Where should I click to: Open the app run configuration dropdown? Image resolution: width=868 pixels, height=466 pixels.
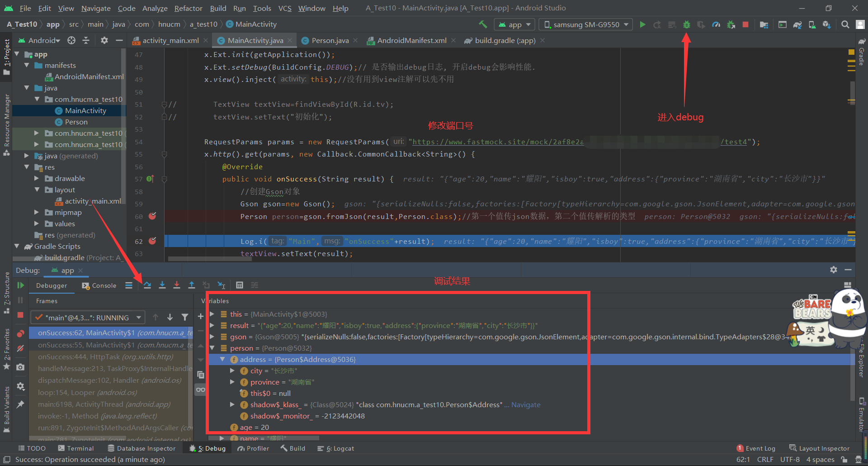[514, 24]
